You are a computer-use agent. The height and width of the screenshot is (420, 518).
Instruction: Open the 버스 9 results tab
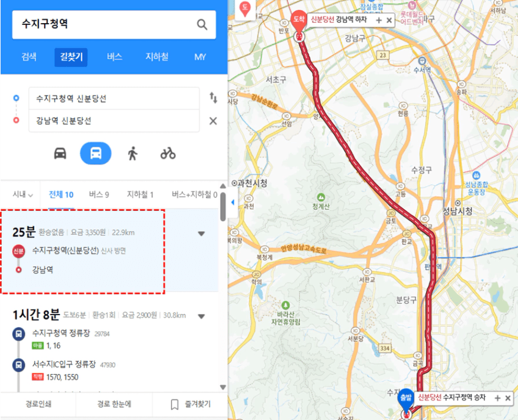[x=99, y=194]
